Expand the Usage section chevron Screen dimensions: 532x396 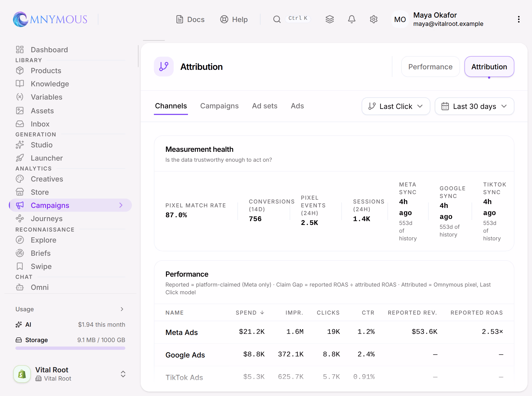coord(122,309)
